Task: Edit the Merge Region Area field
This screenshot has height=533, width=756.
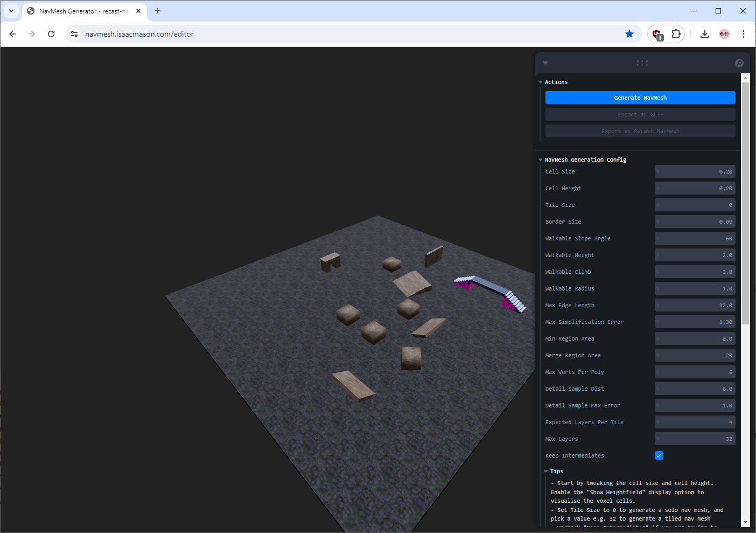Action: point(695,355)
